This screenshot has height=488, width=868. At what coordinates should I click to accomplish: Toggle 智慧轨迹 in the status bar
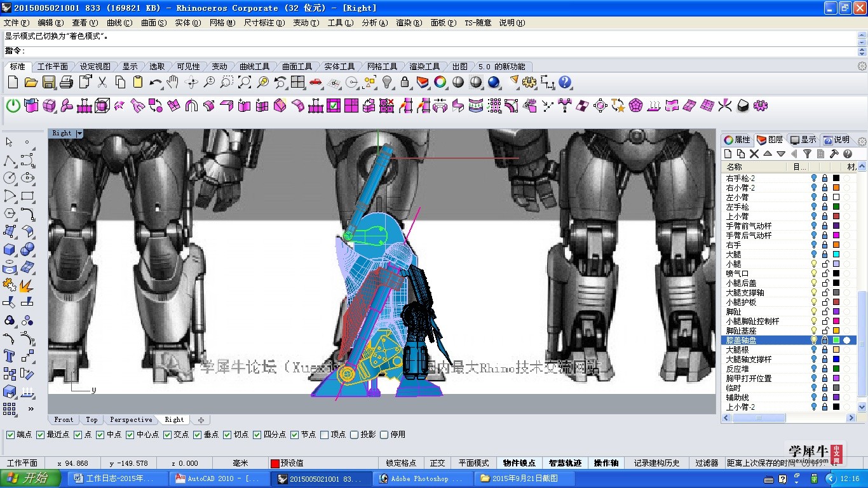565,463
